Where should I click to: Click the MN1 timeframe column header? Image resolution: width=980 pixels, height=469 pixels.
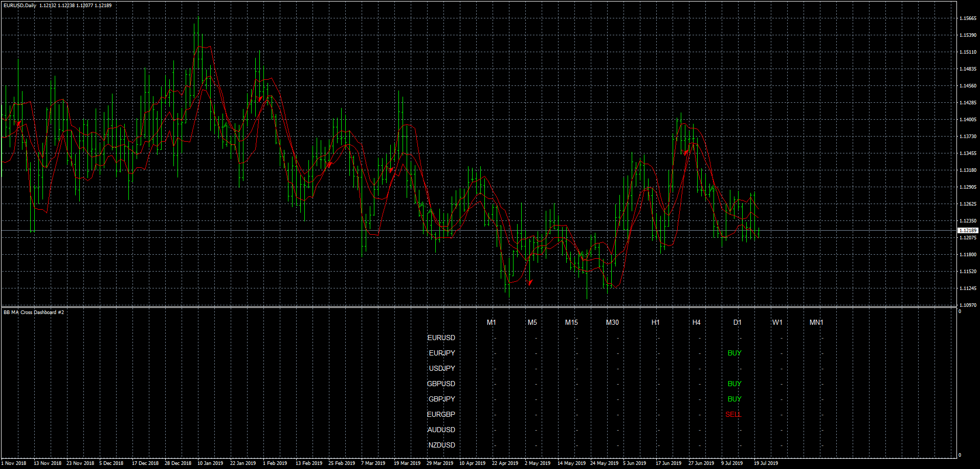coord(816,322)
